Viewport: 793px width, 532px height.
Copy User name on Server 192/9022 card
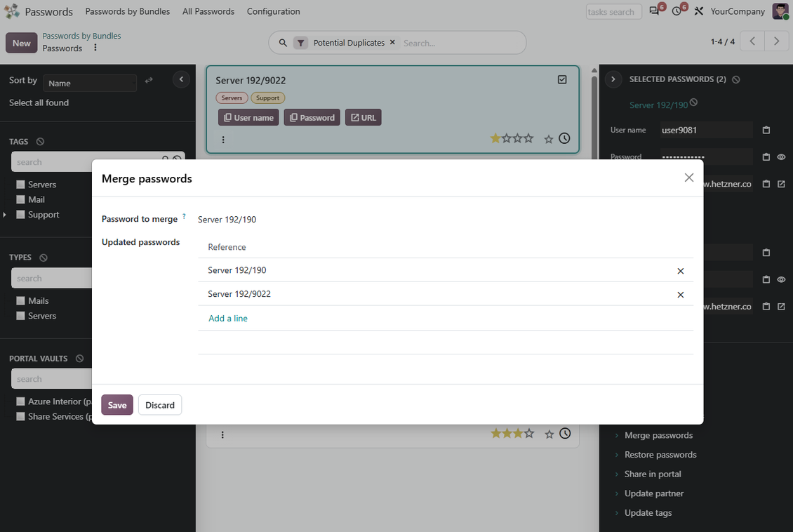[248, 117]
